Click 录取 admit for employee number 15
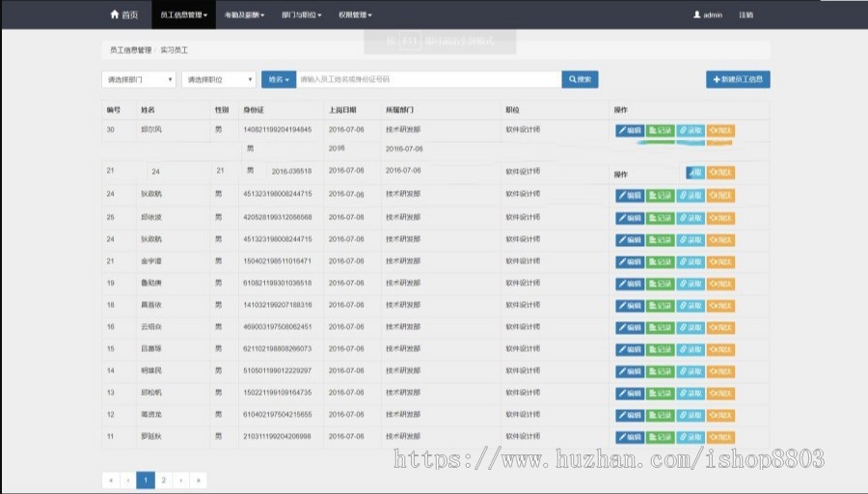This screenshot has height=494, width=868. [x=691, y=349]
